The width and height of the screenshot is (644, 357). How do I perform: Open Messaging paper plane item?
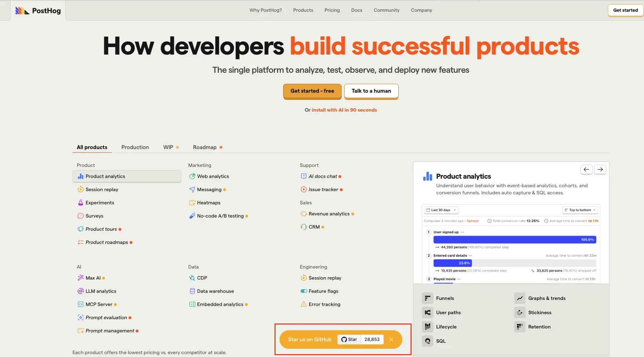tap(207, 189)
